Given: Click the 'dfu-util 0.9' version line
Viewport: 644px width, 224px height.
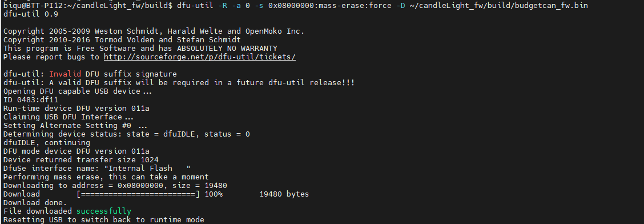Looking at the screenshot, I should (x=31, y=14).
